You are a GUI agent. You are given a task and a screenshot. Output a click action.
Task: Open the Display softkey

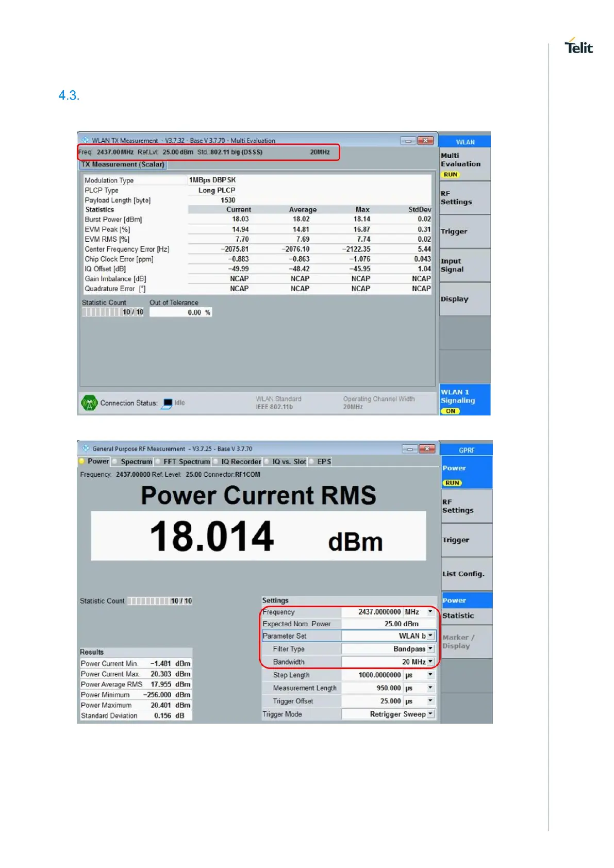click(464, 299)
